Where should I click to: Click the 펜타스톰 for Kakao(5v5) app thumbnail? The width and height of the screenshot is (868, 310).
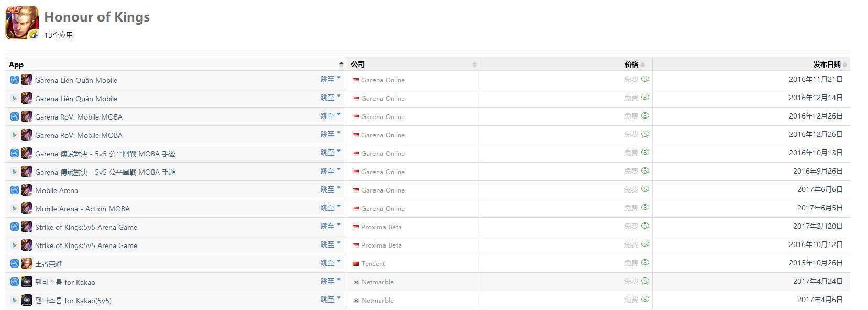coord(27,300)
